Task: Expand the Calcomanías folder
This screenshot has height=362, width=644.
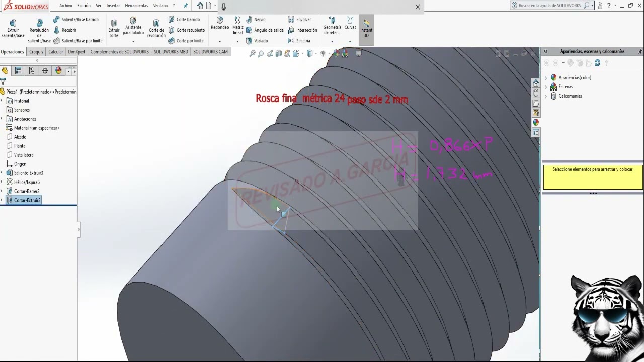Action: [x=546, y=96]
